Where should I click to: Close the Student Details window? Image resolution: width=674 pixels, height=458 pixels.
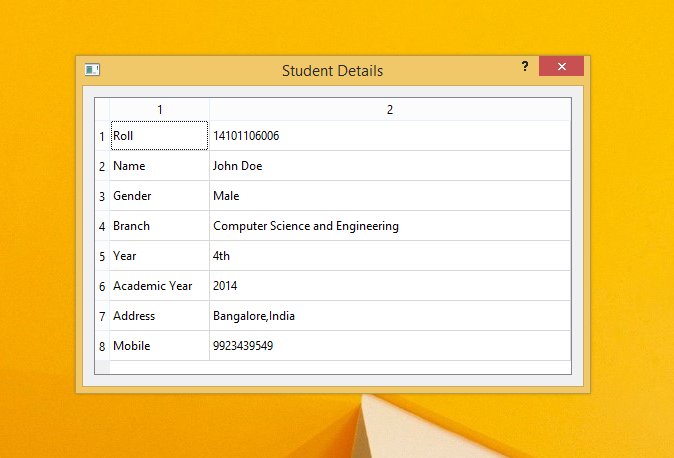[x=561, y=66]
